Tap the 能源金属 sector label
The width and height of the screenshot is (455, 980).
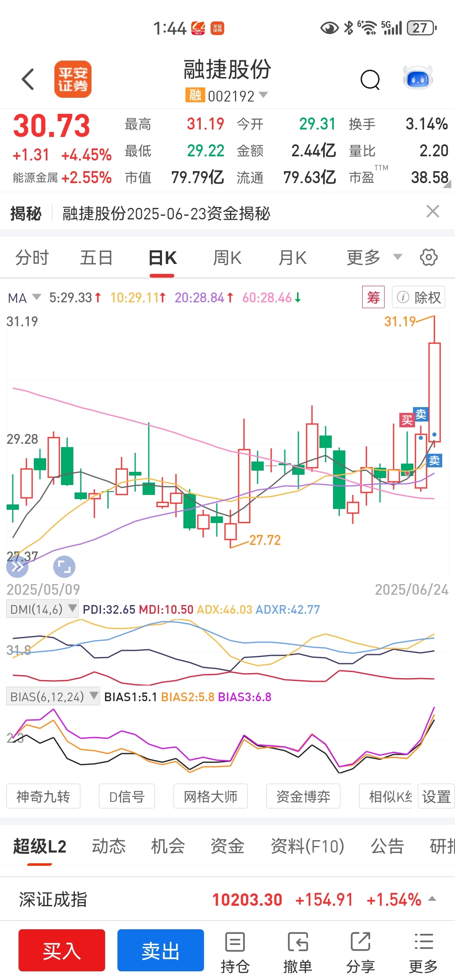[35, 178]
